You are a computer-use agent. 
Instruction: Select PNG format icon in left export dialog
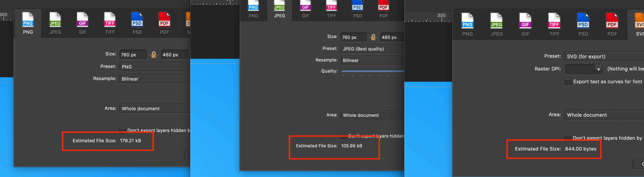28,20
